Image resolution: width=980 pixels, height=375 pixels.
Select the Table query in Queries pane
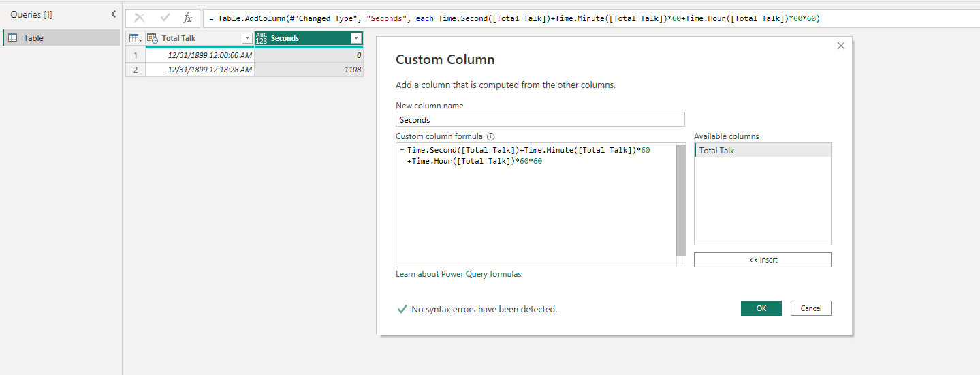tap(61, 38)
